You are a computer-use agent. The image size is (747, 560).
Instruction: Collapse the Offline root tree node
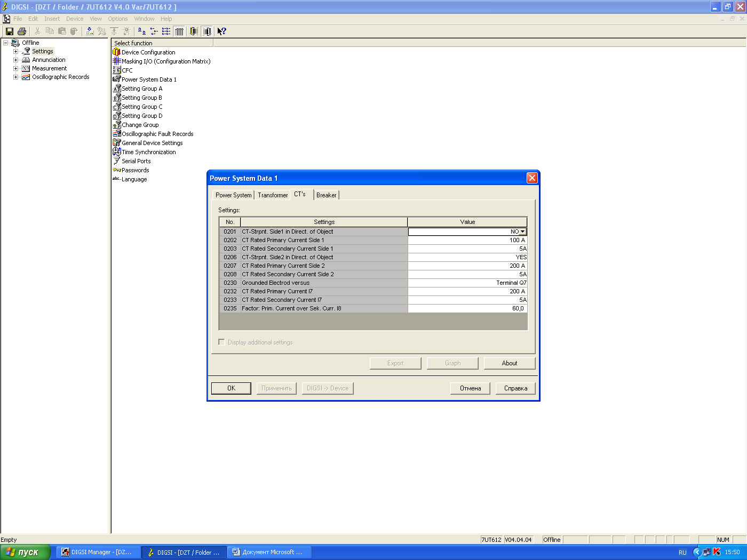[6, 43]
